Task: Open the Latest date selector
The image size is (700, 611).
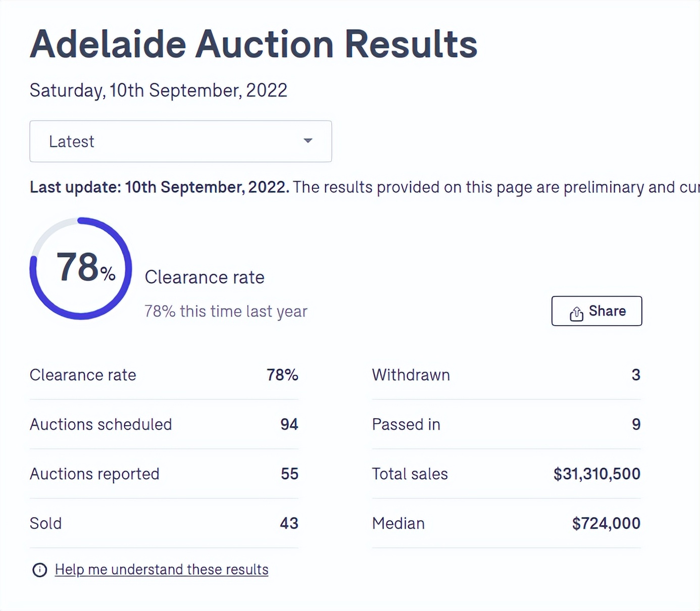Action: [x=180, y=141]
